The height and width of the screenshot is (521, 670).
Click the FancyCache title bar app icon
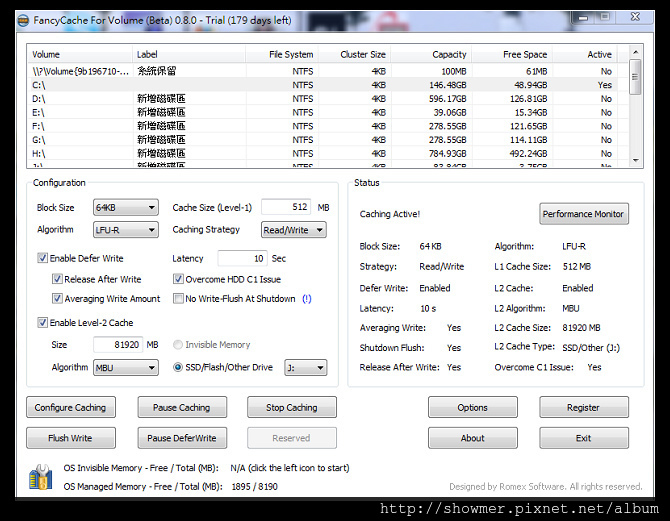[x=23, y=21]
